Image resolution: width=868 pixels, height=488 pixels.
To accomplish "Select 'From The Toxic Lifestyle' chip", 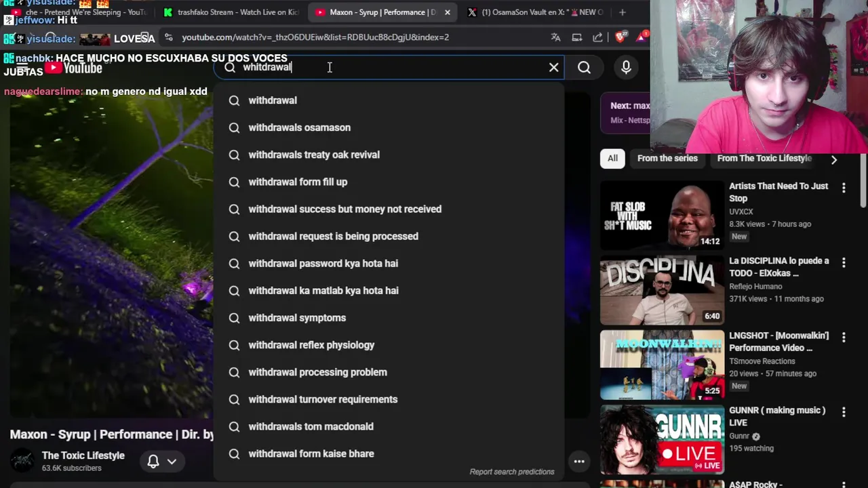I will click(x=764, y=158).
